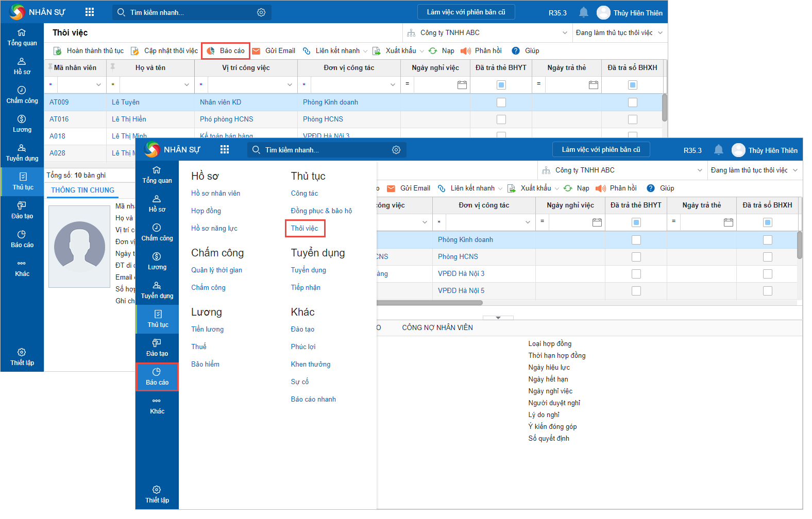The height and width of the screenshot is (519, 812).
Task: Switch to the THÔNG TIN CHUNG tab
Action: click(x=82, y=190)
